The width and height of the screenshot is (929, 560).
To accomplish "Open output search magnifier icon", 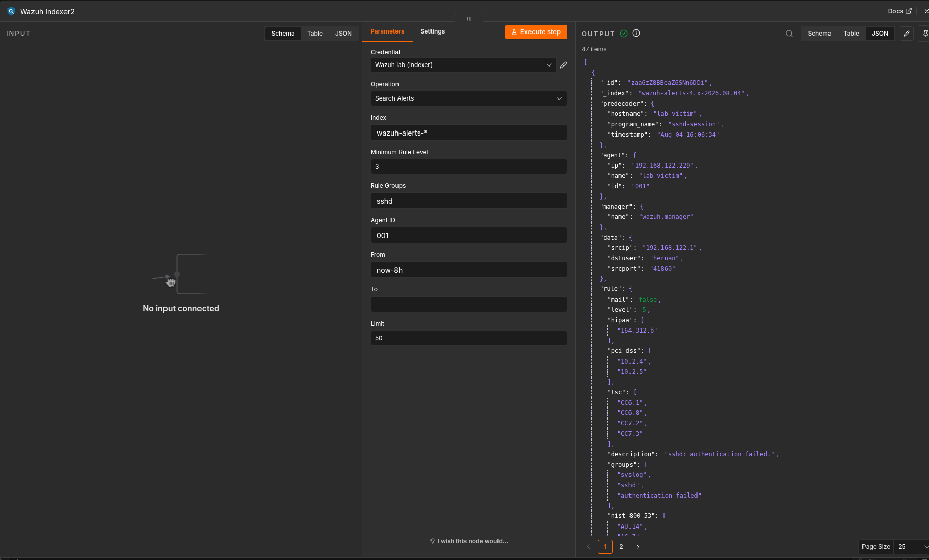I will click(x=789, y=34).
